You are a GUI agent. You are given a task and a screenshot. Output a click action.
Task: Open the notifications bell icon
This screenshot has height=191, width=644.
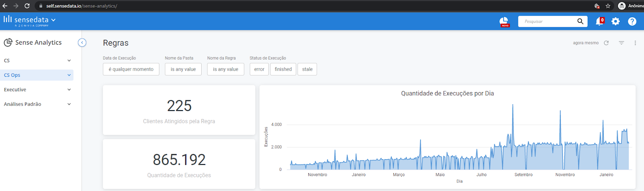tap(599, 21)
